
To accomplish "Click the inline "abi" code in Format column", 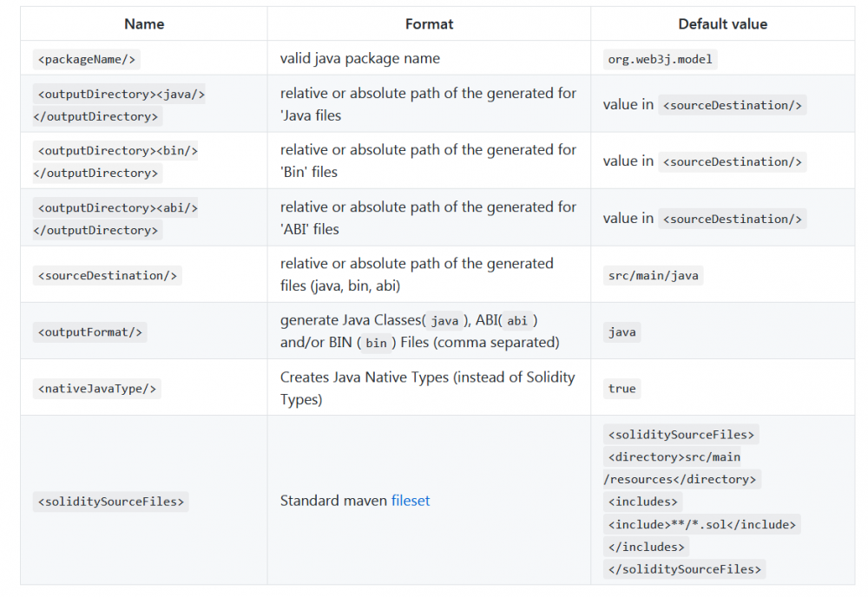I will point(517,321).
